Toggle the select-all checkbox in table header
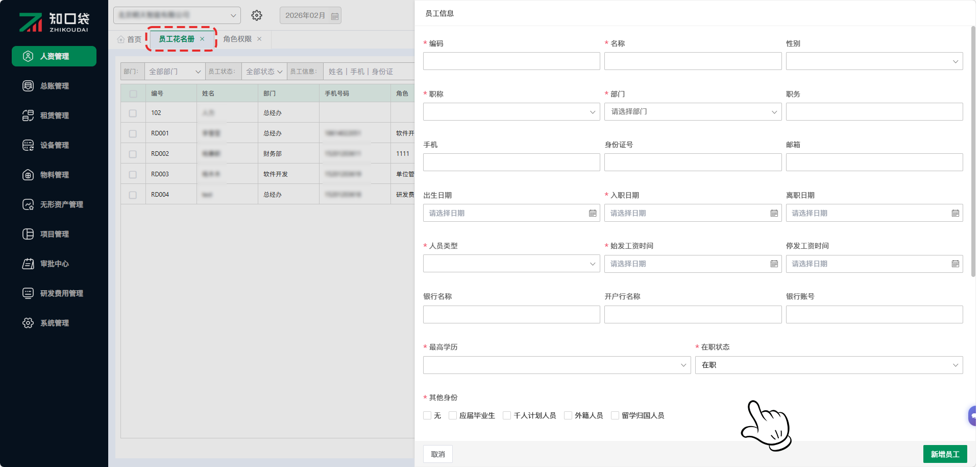Image resolution: width=980 pixels, height=467 pixels. [x=133, y=94]
